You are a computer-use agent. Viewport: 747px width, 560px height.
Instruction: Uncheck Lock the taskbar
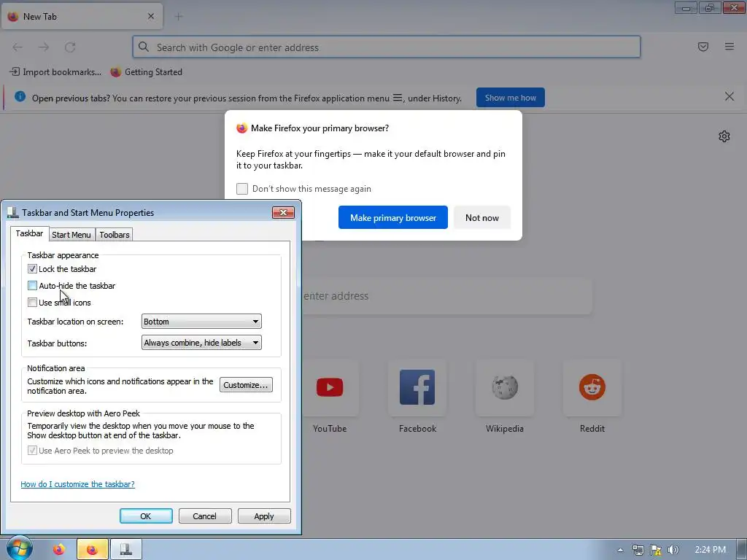tap(32, 269)
